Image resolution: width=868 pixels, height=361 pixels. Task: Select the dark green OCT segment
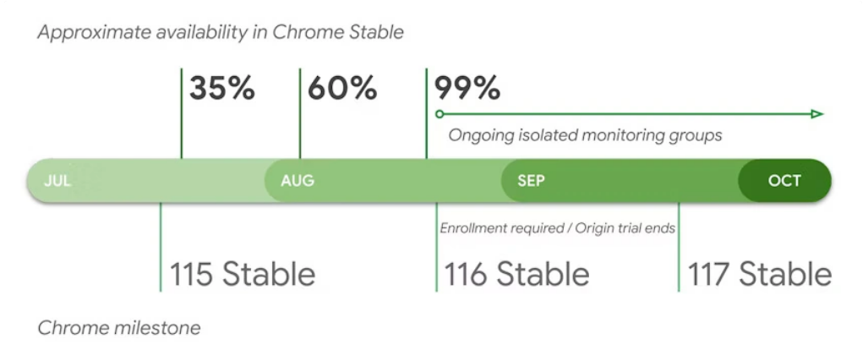point(785,181)
